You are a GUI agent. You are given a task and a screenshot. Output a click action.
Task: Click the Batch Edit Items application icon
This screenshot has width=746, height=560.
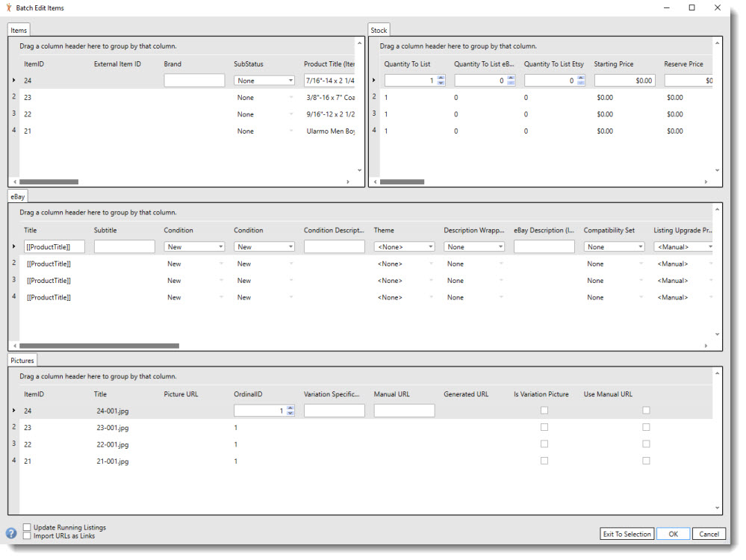pos(8,7)
